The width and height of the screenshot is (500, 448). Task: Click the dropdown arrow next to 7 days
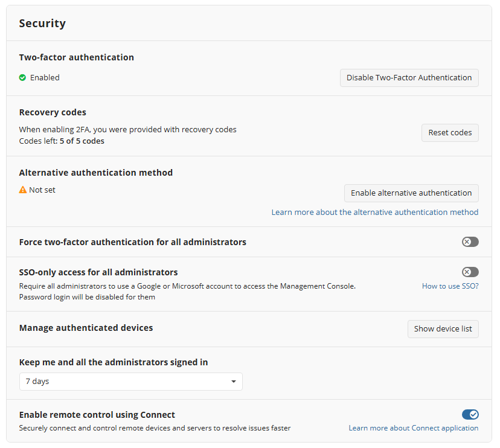click(234, 382)
